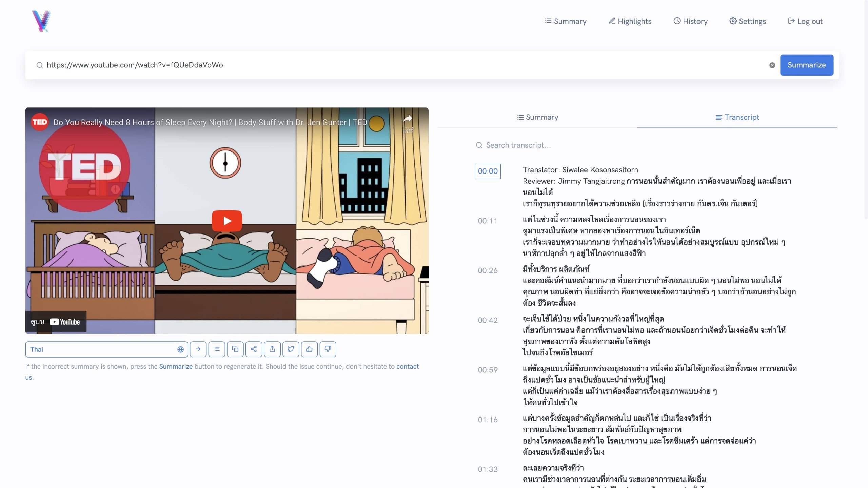Play the TED video with red play button

(227, 221)
